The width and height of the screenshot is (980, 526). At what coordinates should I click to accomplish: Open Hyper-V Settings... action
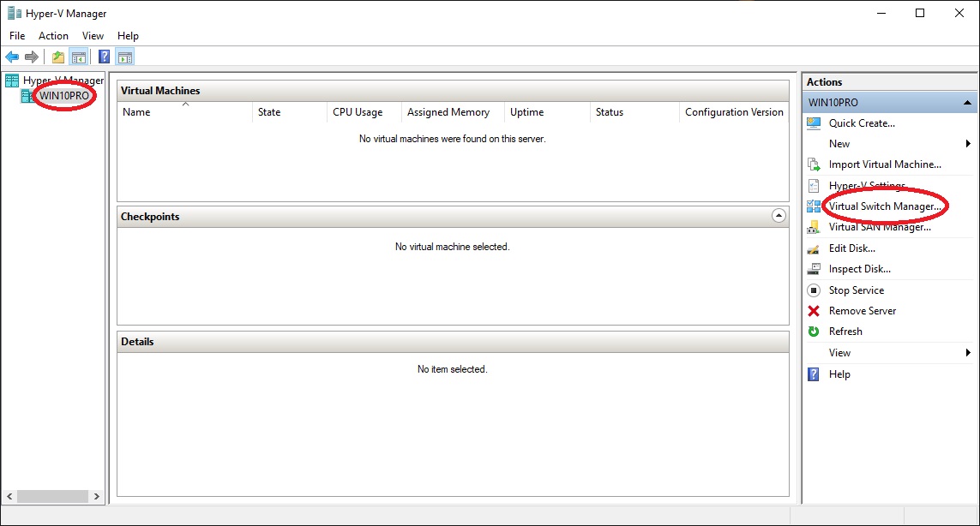(x=868, y=186)
